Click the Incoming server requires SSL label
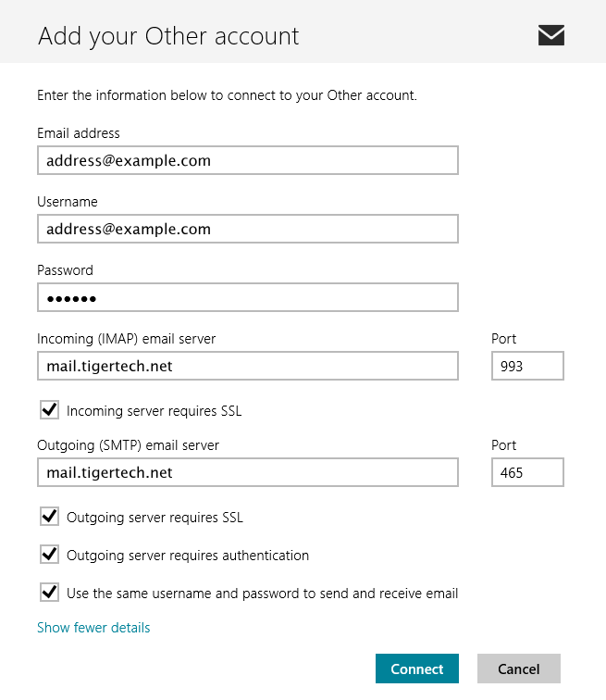This screenshot has height=700, width=606. (154, 410)
